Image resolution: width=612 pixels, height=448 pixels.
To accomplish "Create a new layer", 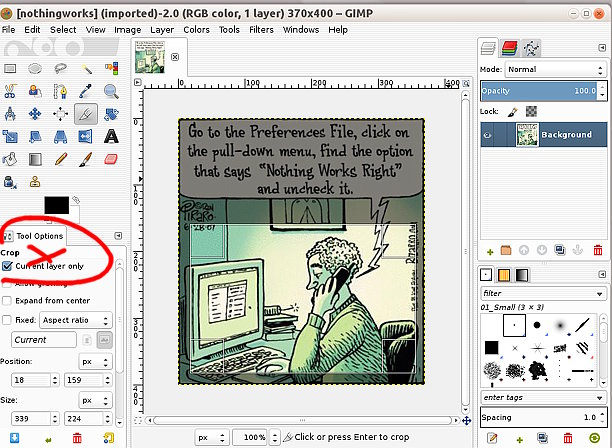I will pos(490,251).
